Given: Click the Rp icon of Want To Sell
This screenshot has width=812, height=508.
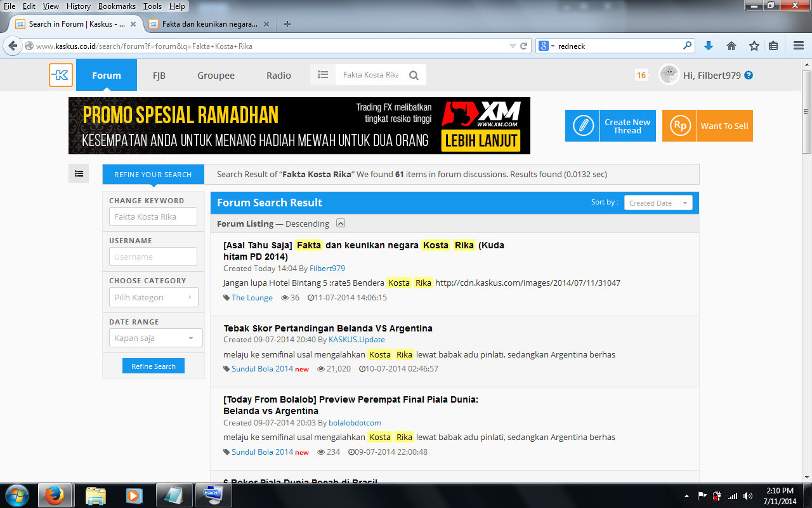Looking at the screenshot, I should coord(679,126).
